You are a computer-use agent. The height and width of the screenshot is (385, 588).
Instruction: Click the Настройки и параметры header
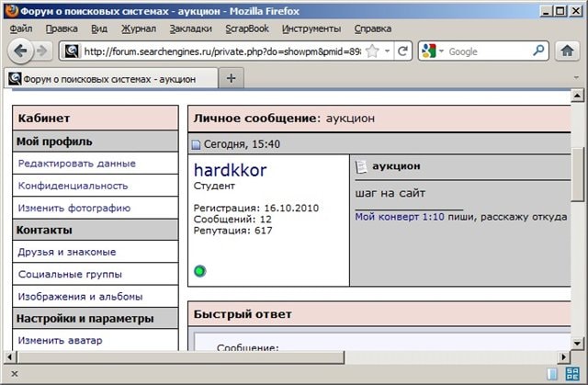click(96, 319)
